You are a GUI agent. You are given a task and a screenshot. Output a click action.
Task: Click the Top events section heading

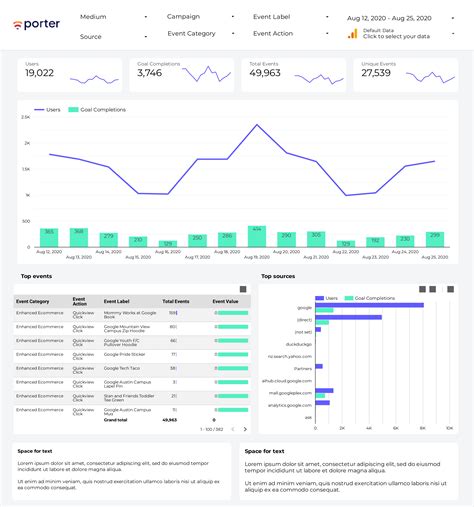click(x=36, y=276)
